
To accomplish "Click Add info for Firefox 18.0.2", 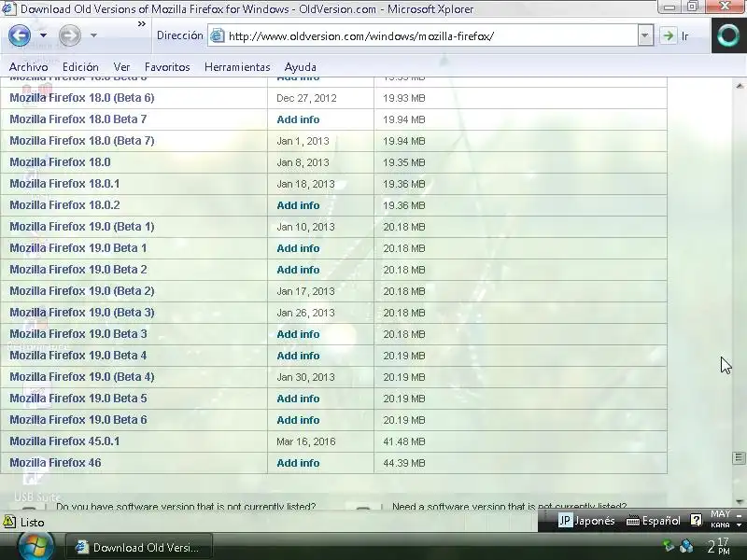I will click(x=298, y=205).
